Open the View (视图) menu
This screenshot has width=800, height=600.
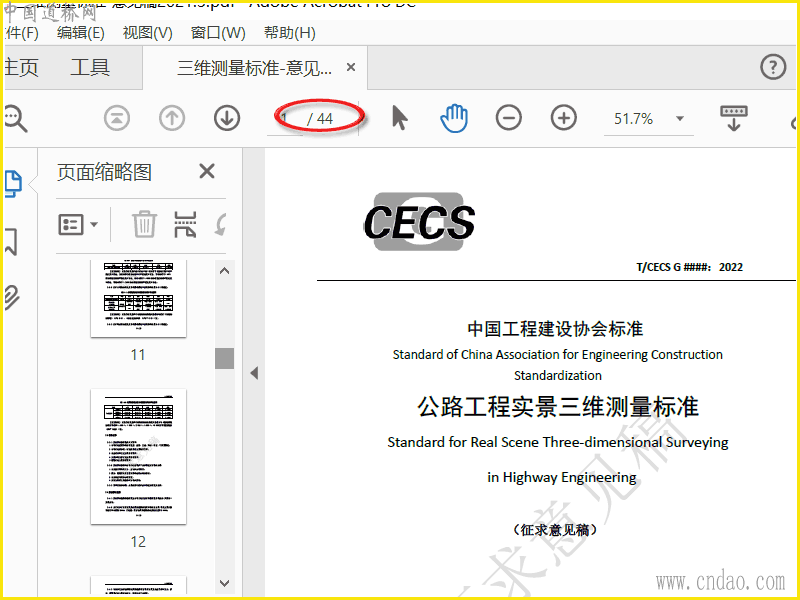click(147, 33)
